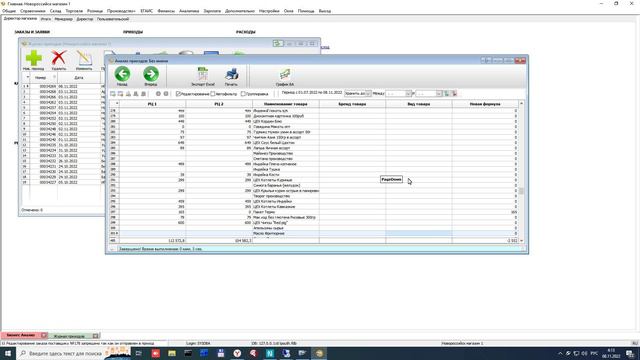Click first small grid icon in analysis toolbar

[x=113, y=94]
